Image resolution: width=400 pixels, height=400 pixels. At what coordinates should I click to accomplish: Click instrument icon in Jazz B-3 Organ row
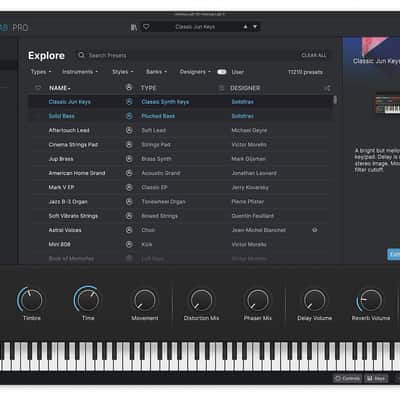pos(129,202)
